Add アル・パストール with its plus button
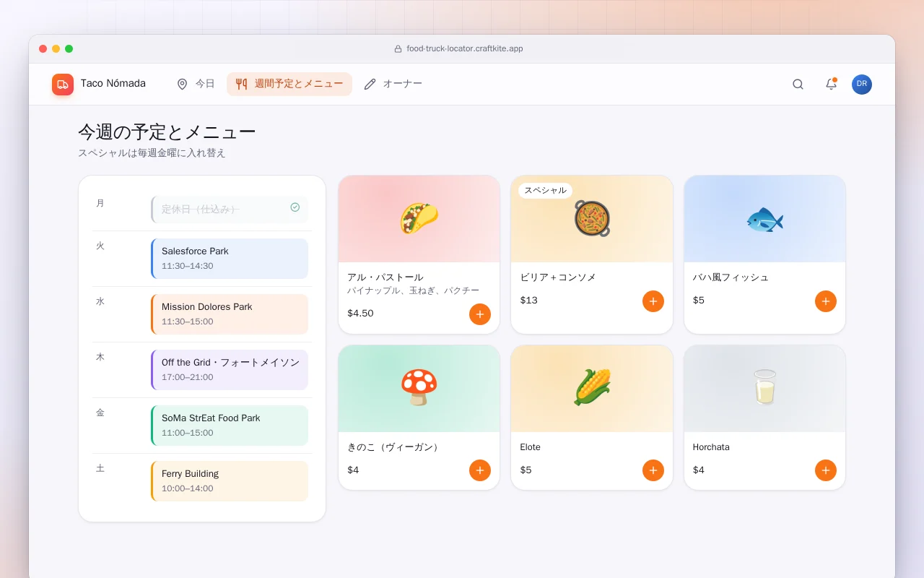924x578 pixels. click(x=480, y=314)
